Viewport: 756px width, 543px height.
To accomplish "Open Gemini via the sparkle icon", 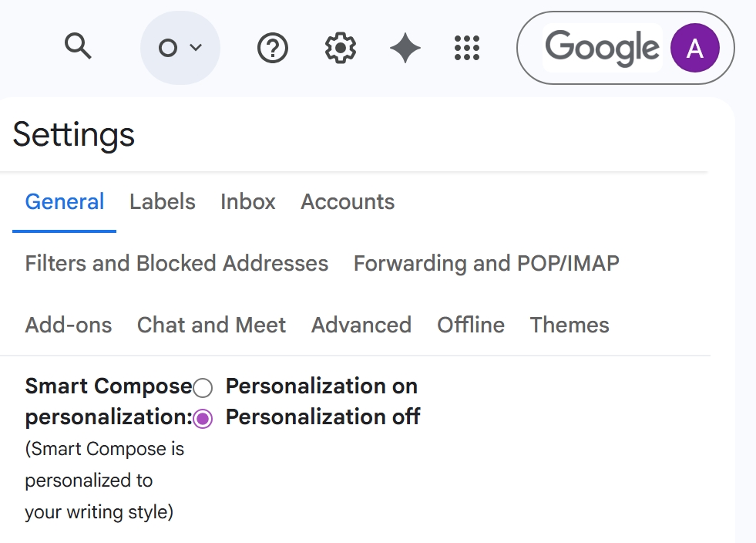I will tap(405, 49).
